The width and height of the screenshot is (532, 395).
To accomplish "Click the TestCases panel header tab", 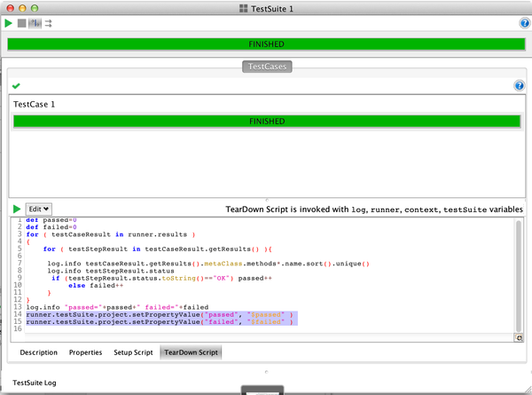I will [x=266, y=66].
